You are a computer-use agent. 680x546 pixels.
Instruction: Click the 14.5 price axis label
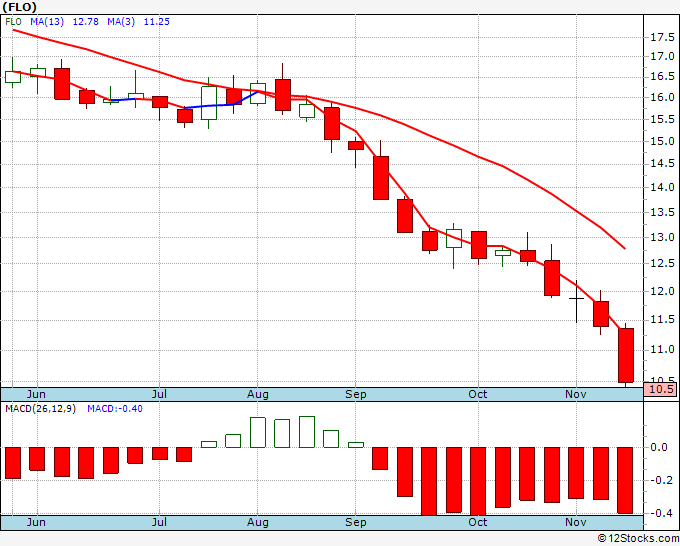[x=662, y=163]
